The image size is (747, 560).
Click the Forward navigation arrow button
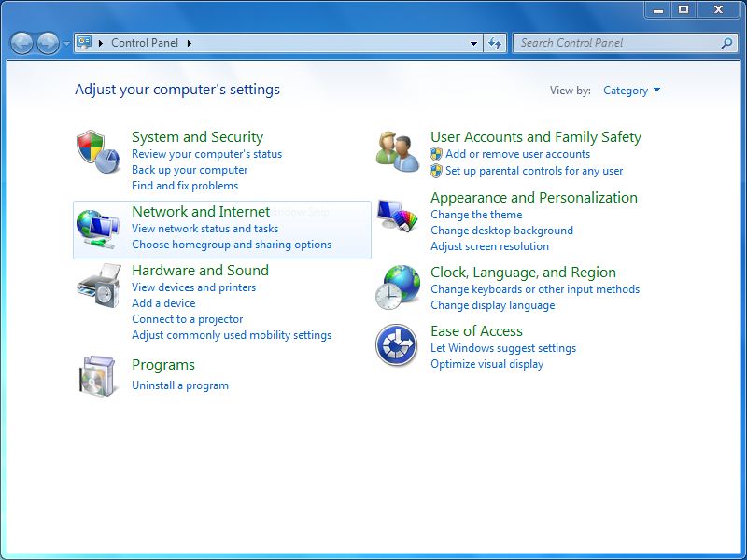49,43
